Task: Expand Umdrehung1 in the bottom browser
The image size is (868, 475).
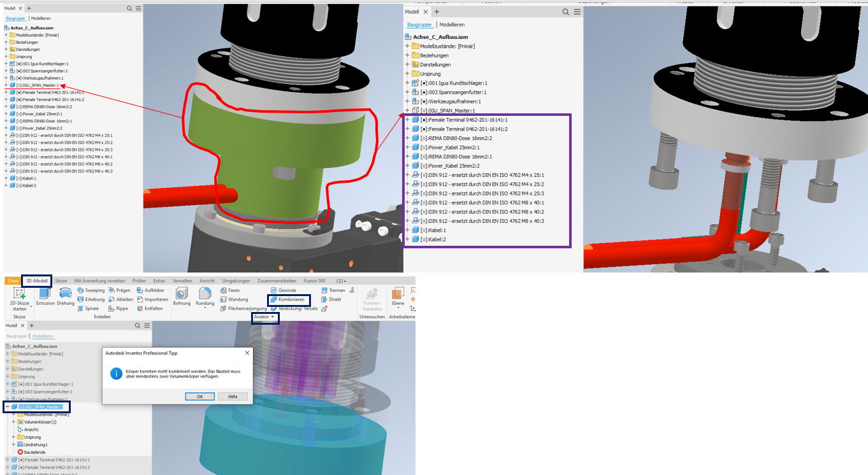Action: [x=13, y=444]
